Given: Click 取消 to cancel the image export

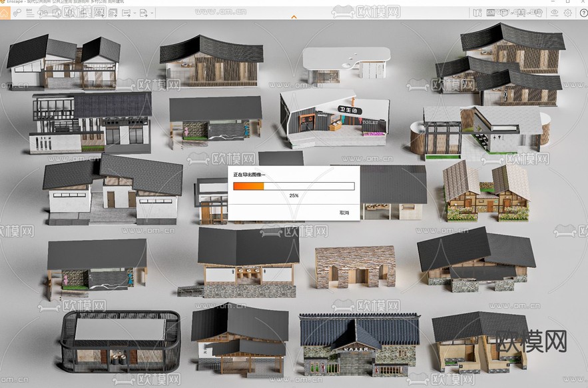Looking at the screenshot, I should click(344, 213).
